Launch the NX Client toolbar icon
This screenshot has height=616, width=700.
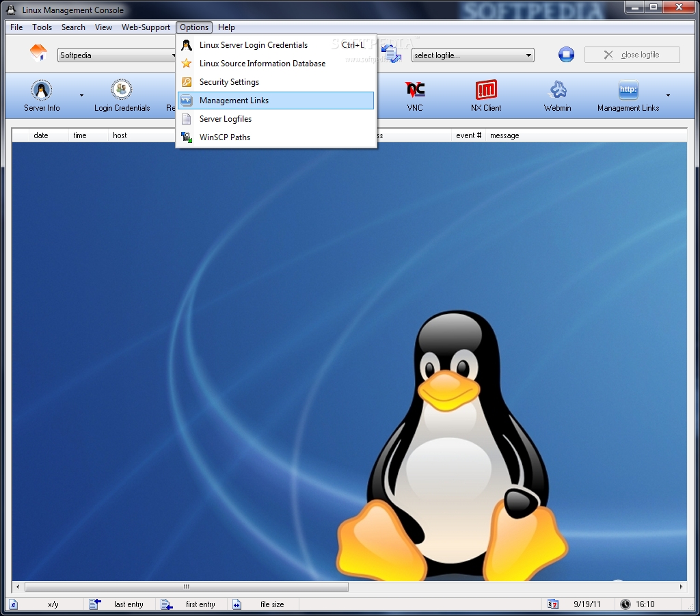point(486,90)
